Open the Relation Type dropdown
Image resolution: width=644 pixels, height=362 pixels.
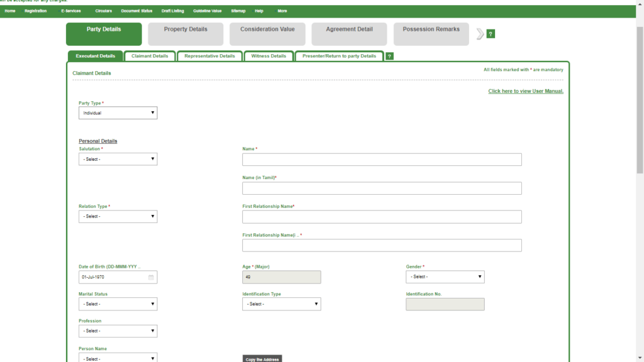click(x=118, y=216)
